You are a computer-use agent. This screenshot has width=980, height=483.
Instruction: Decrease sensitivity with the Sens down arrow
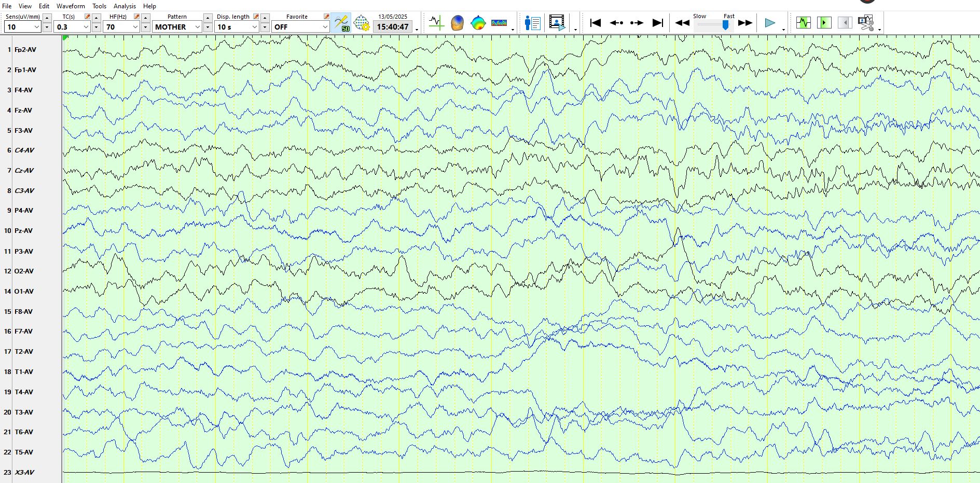[47, 27]
